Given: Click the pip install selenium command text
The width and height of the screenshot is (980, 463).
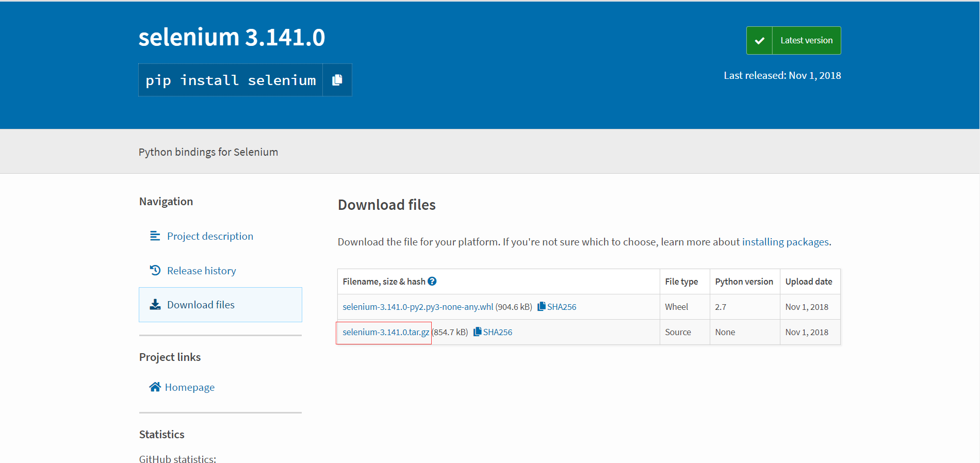Looking at the screenshot, I should 231,80.
